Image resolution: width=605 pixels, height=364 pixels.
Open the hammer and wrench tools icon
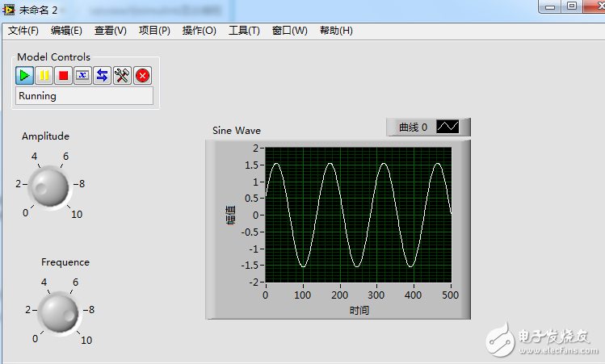(122, 75)
